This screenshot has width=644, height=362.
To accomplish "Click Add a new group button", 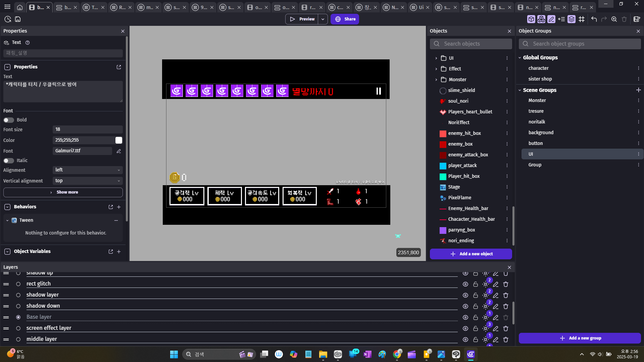I will 580,338.
